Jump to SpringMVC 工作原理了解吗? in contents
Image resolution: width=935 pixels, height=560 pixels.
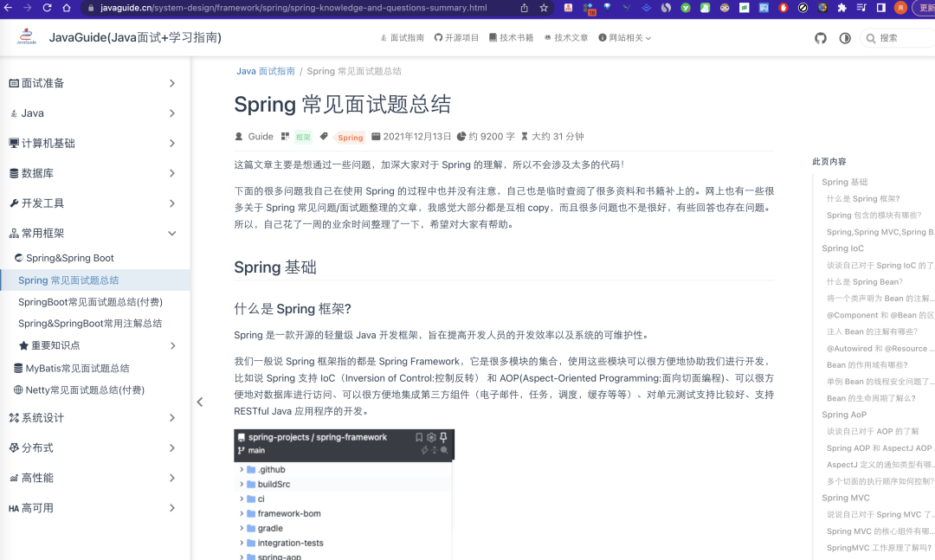pos(879,548)
